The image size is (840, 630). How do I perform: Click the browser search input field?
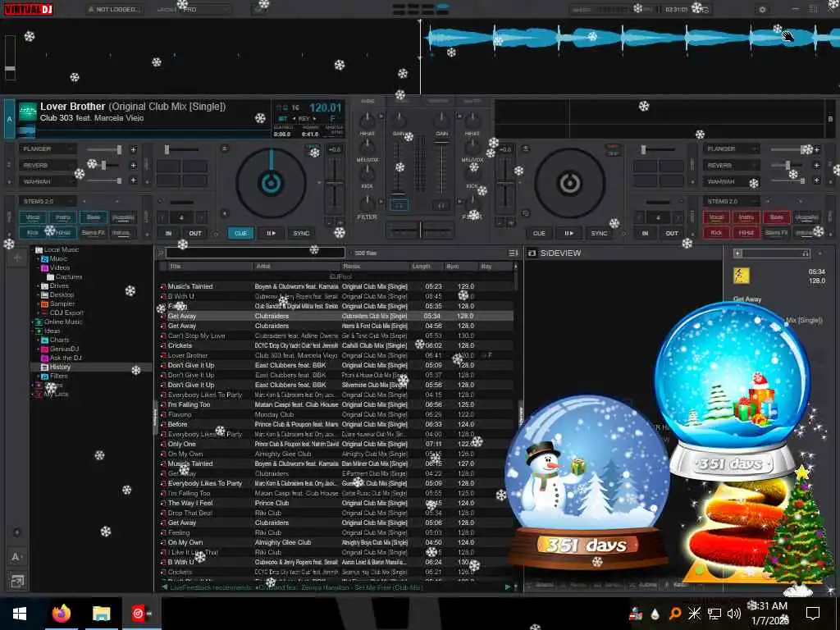click(256, 253)
